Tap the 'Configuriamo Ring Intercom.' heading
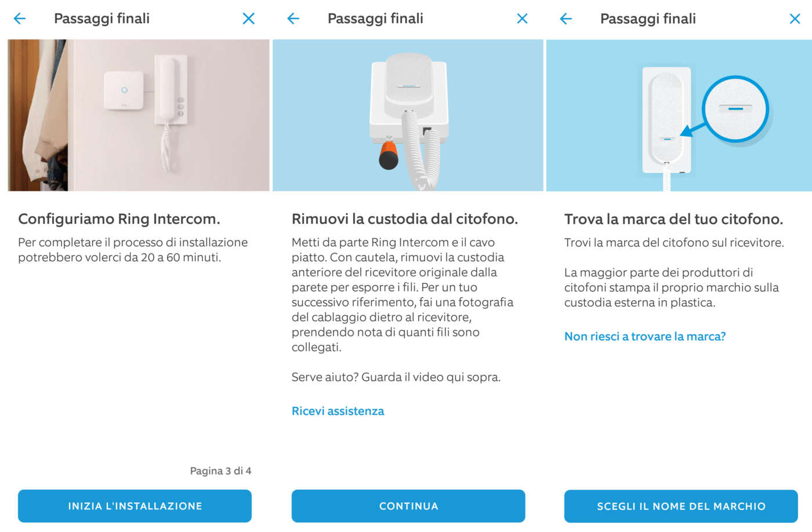Viewport: 812px width, 532px height. point(119,219)
